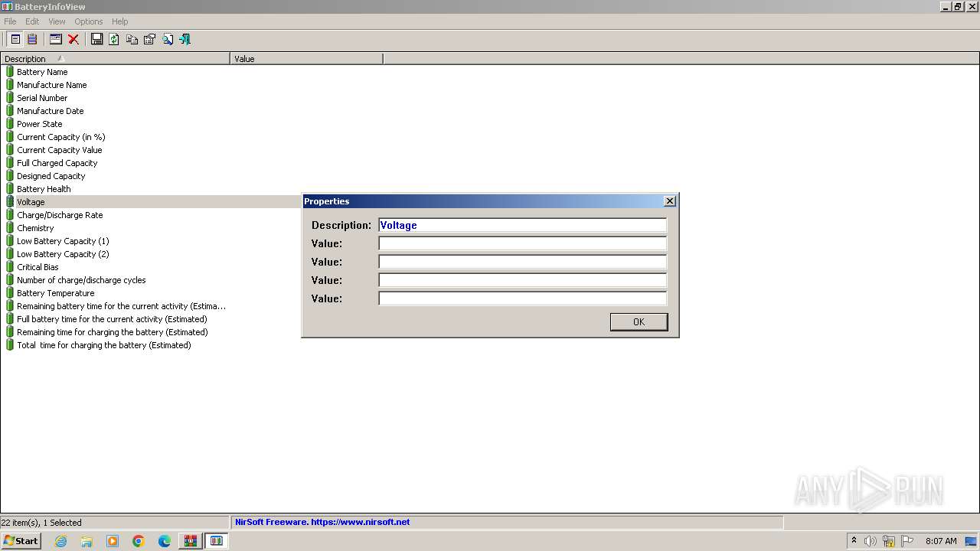Select the Manufacture Date row
The height and width of the screenshot is (551, 980).
coord(51,111)
